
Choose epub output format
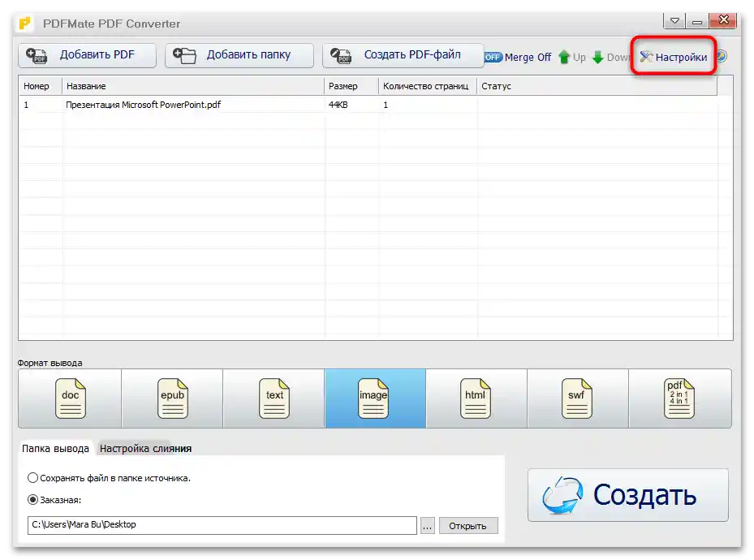click(172, 398)
